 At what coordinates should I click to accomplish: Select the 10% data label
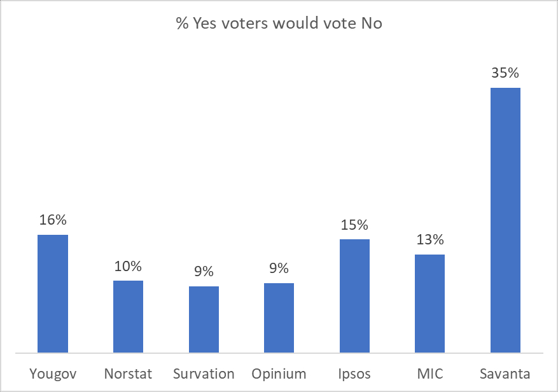128,266
